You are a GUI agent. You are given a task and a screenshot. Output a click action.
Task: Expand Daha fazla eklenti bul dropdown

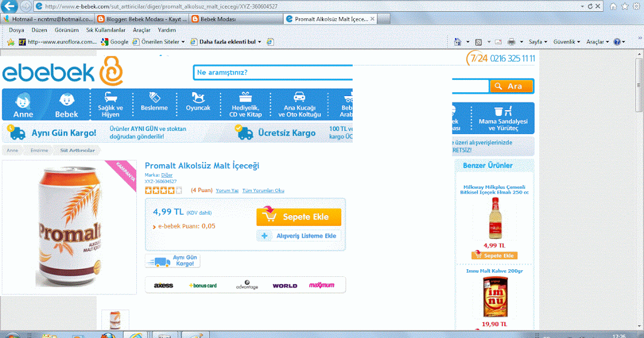pyautogui.click(x=260, y=41)
